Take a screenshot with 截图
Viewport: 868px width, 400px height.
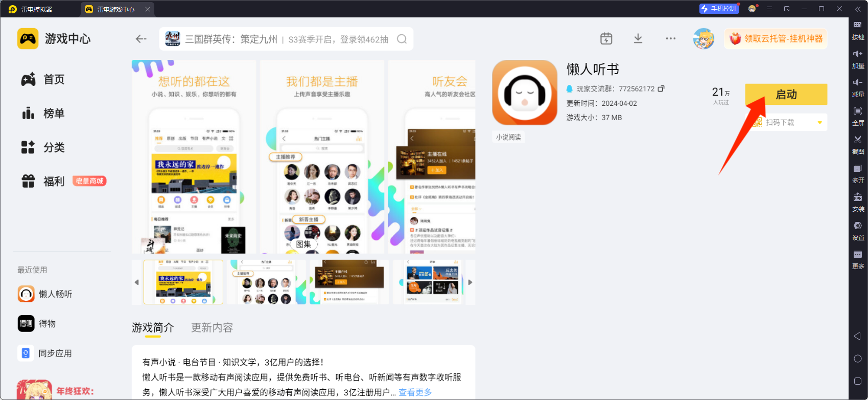tap(858, 145)
